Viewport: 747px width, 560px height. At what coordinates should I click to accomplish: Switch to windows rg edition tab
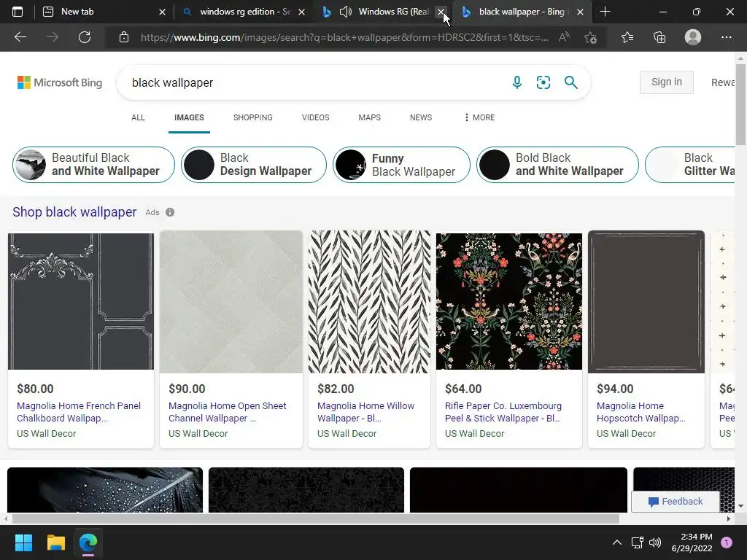(x=245, y=12)
